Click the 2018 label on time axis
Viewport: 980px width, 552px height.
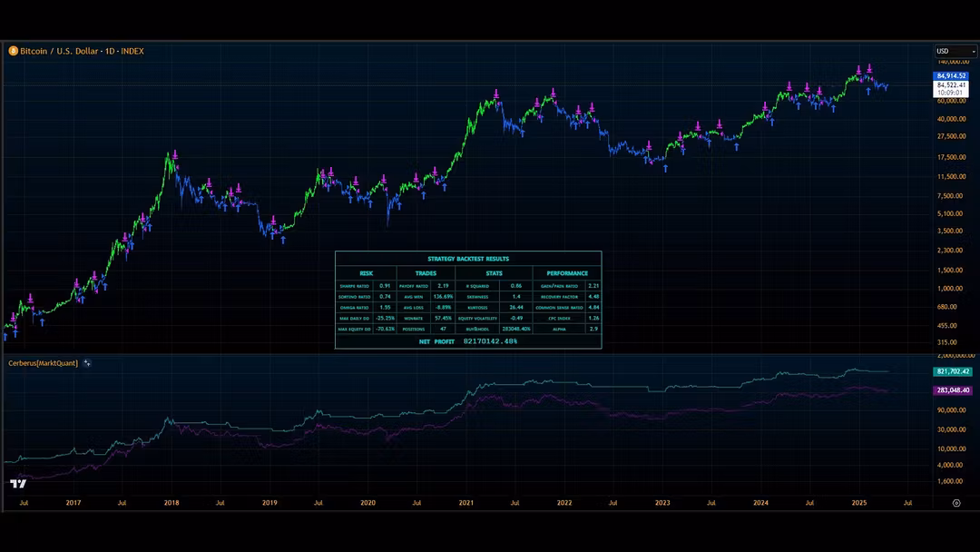(x=171, y=502)
